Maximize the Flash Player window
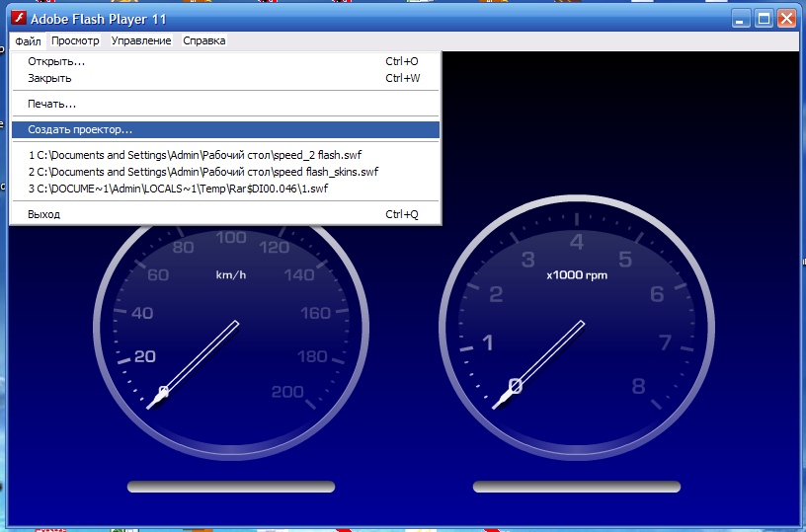The image size is (806, 532). click(764, 18)
